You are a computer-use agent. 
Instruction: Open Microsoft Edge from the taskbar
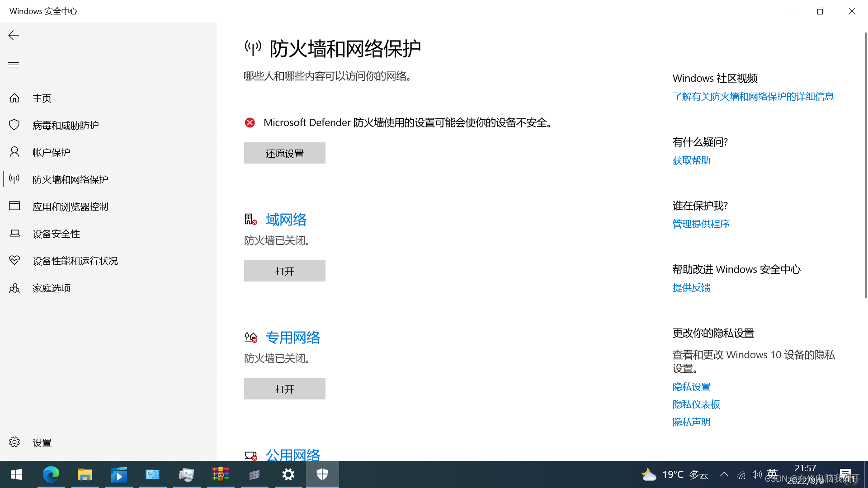(x=51, y=474)
